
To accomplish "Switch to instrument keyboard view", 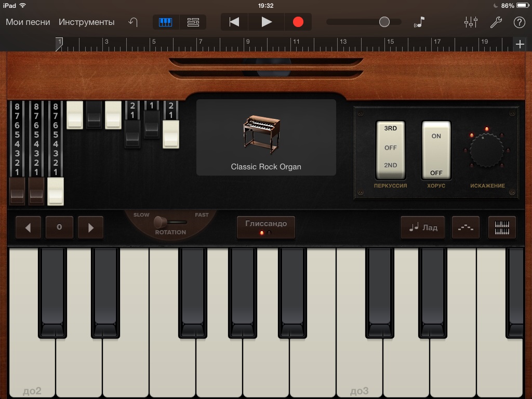I will tap(166, 22).
